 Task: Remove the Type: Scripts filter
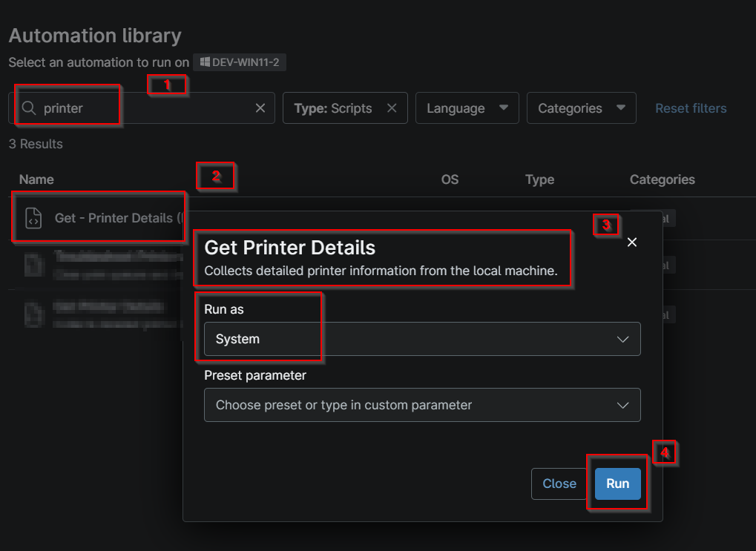coord(392,108)
